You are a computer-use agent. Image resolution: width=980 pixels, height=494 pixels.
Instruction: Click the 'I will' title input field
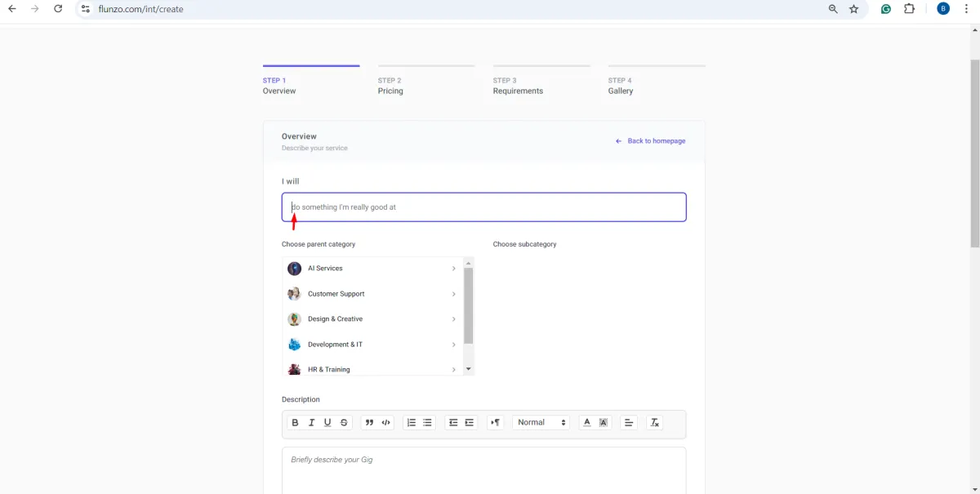(x=483, y=207)
